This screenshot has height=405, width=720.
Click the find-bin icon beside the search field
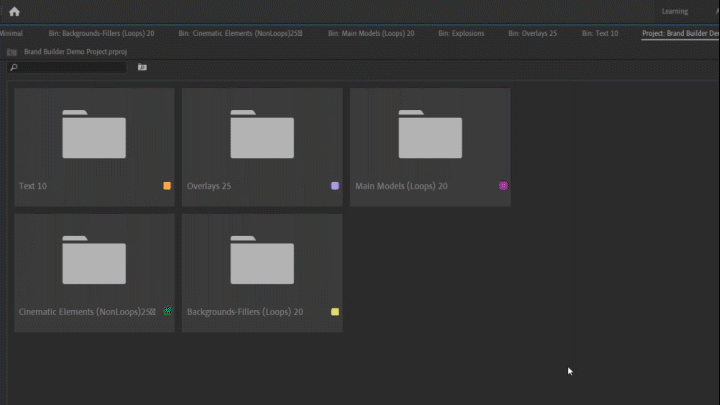click(x=142, y=67)
